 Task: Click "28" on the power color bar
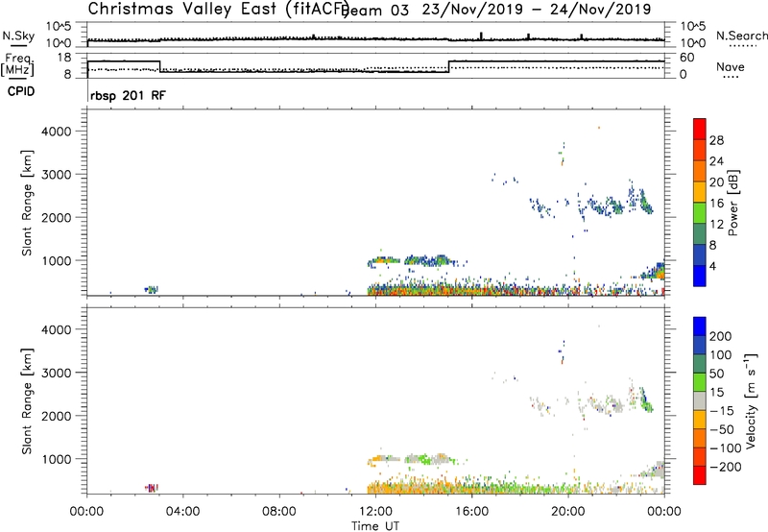coord(716,140)
